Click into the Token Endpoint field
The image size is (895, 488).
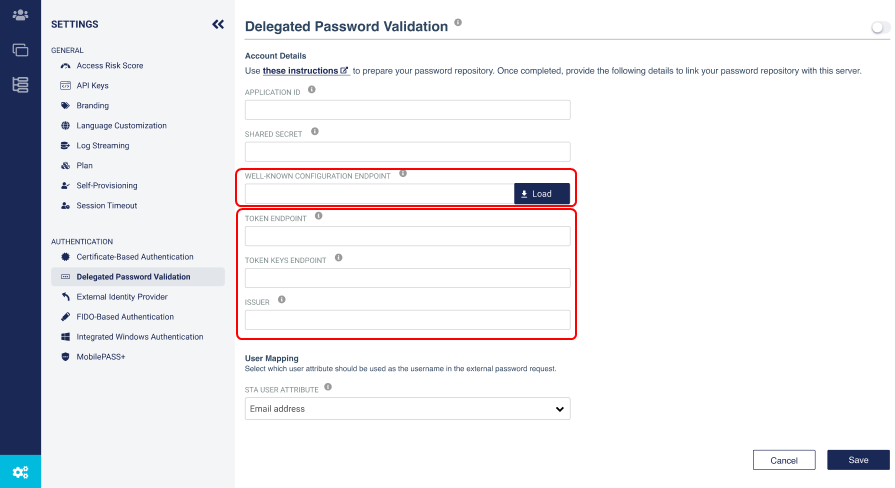tap(408, 236)
